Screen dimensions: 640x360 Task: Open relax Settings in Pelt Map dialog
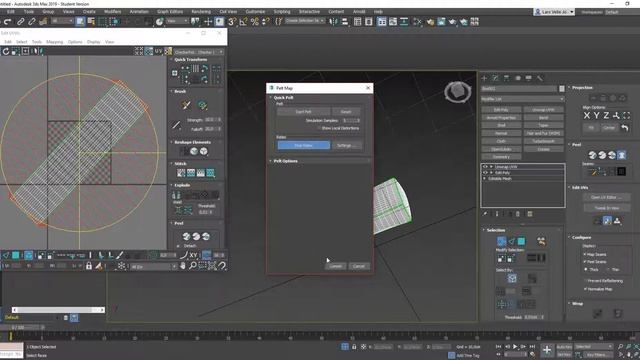pos(347,145)
